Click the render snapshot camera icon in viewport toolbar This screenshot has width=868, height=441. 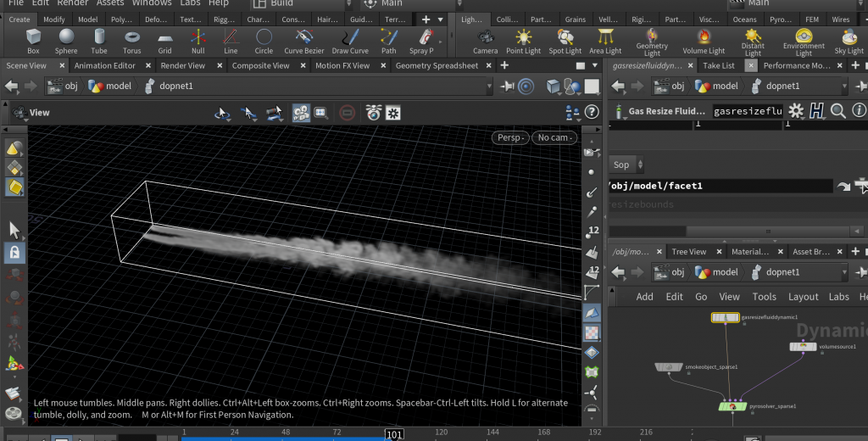(374, 113)
